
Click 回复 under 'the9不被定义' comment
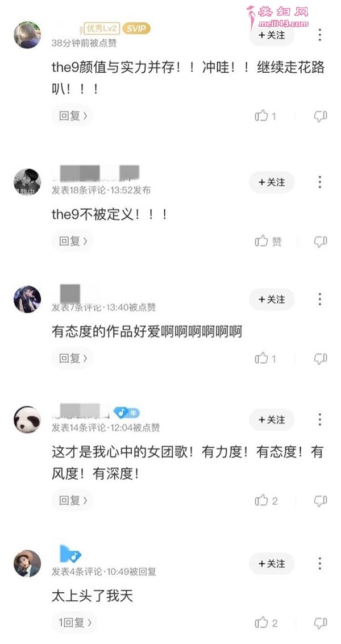[72, 241]
